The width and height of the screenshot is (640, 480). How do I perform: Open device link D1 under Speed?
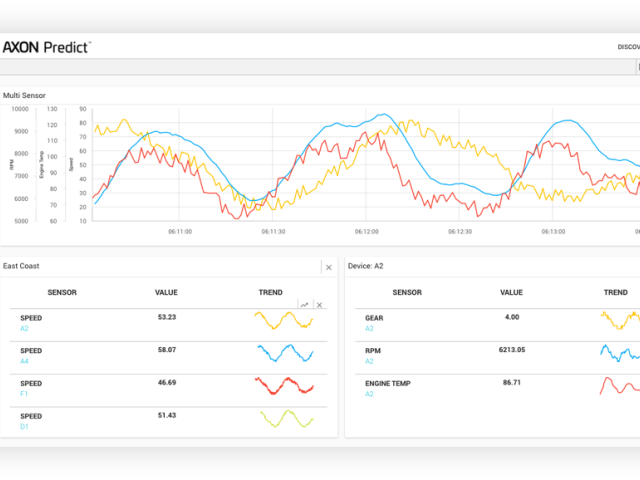pyautogui.click(x=25, y=427)
